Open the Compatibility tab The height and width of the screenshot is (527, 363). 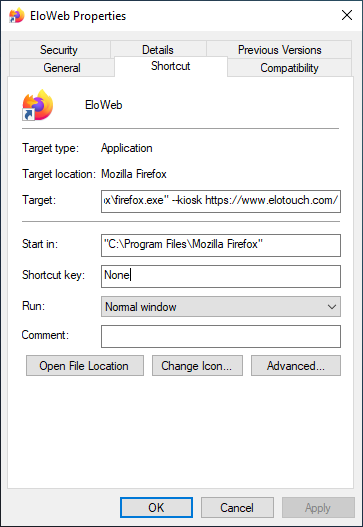point(289,68)
